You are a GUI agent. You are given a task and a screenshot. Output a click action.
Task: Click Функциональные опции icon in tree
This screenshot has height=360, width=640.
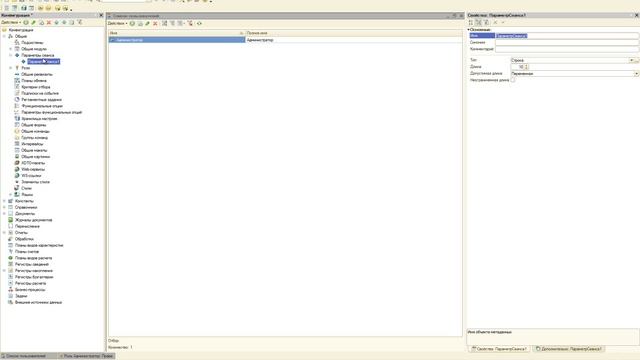17,106
